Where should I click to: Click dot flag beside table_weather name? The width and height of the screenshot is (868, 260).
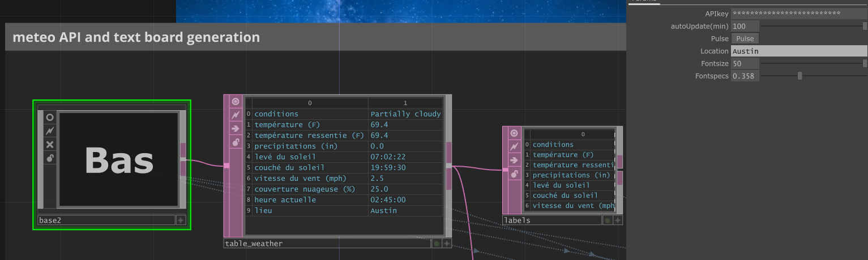coord(437,244)
